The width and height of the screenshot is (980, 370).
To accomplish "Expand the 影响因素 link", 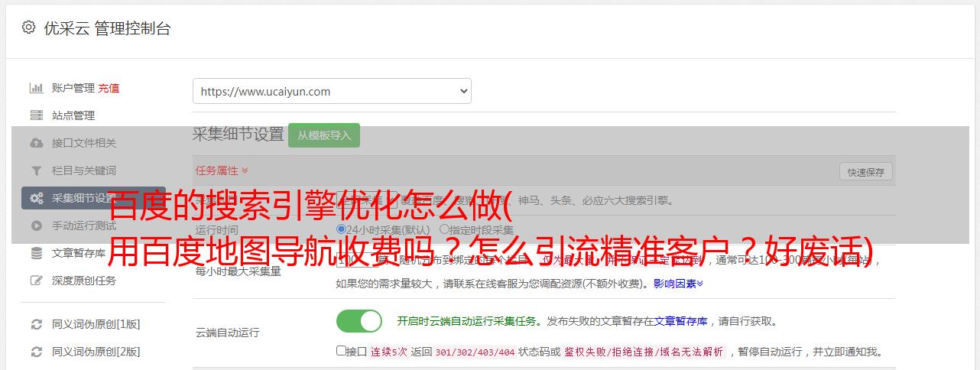I will tap(678, 284).
